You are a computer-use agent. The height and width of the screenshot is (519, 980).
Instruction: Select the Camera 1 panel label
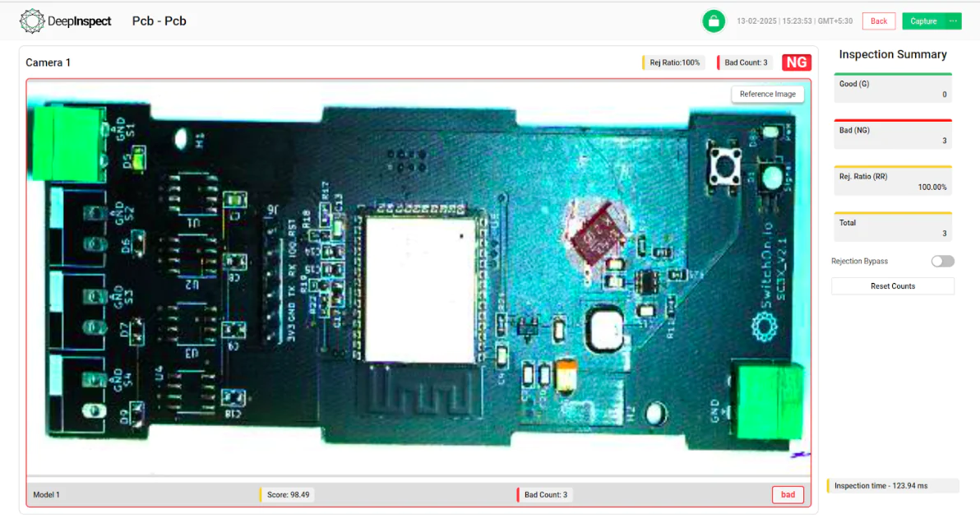point(48,63)
